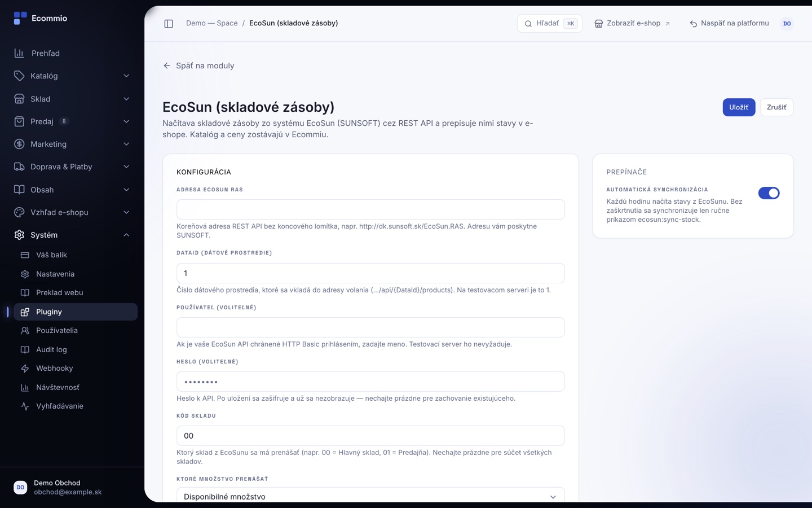Click the Vyhľadávanie activity icon
Screen dimensions: 812x508
coord(25,406)
